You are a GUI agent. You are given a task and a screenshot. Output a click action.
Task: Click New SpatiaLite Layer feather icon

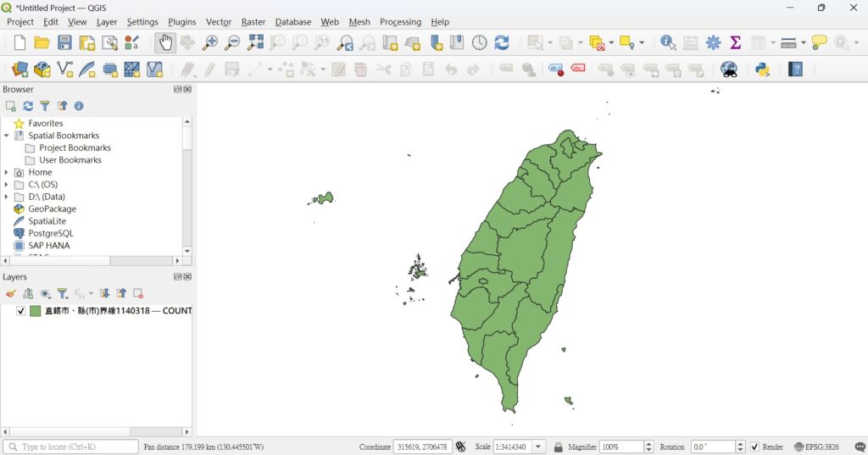[87, 69]
